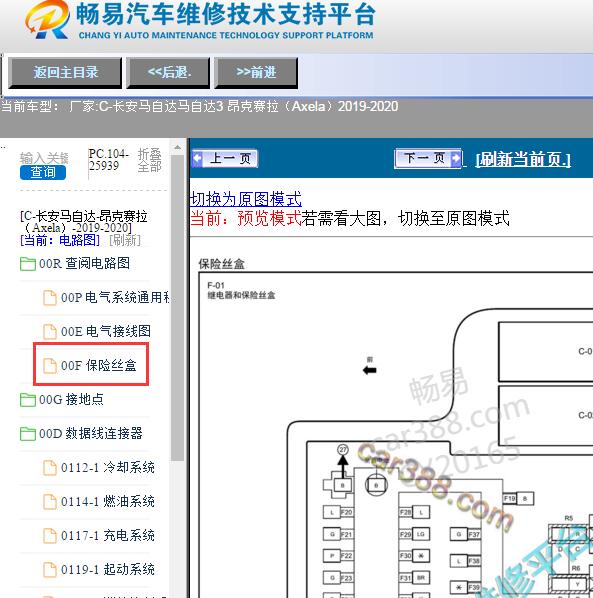Click the left arrow icon on 上一页
The width and height of the screenshot is (593, 598).
point(197,158)
